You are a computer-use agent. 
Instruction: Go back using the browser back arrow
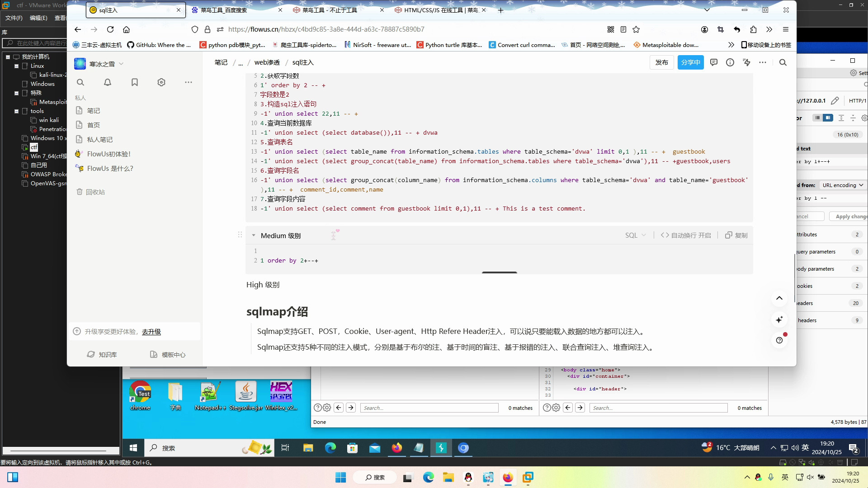tap(78, 29)
